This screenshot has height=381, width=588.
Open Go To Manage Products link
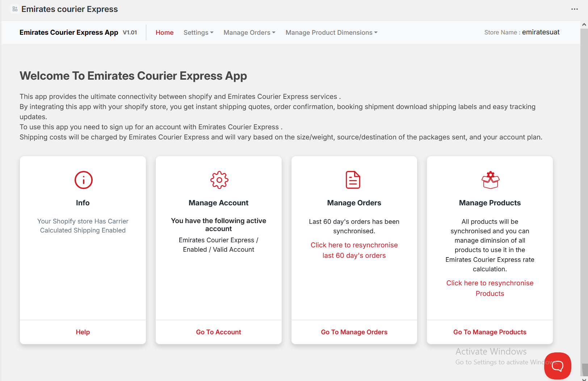coord(490,332)
